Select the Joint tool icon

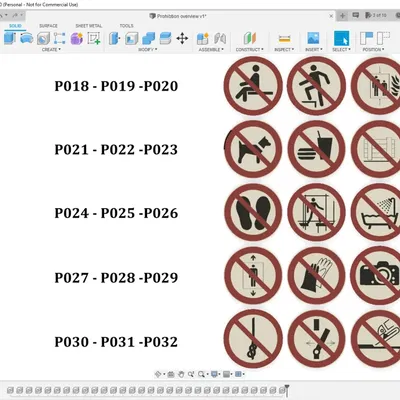(x=220, y=38)
